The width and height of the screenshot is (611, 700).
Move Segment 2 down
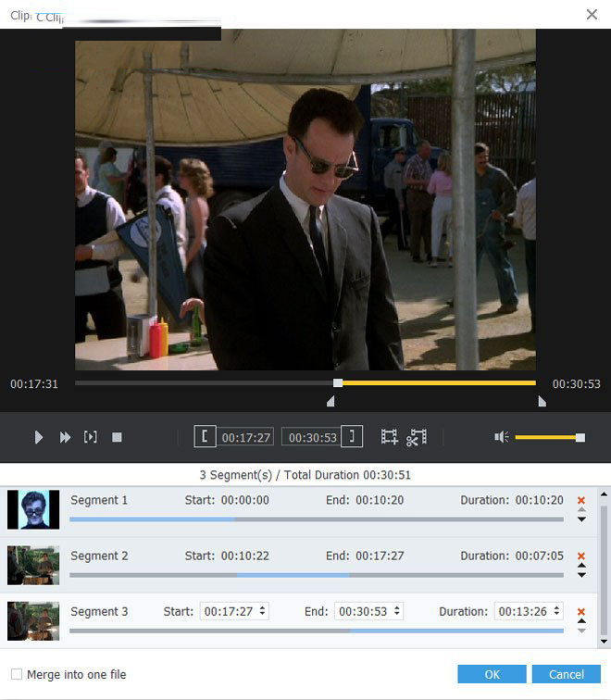[581, 575]
